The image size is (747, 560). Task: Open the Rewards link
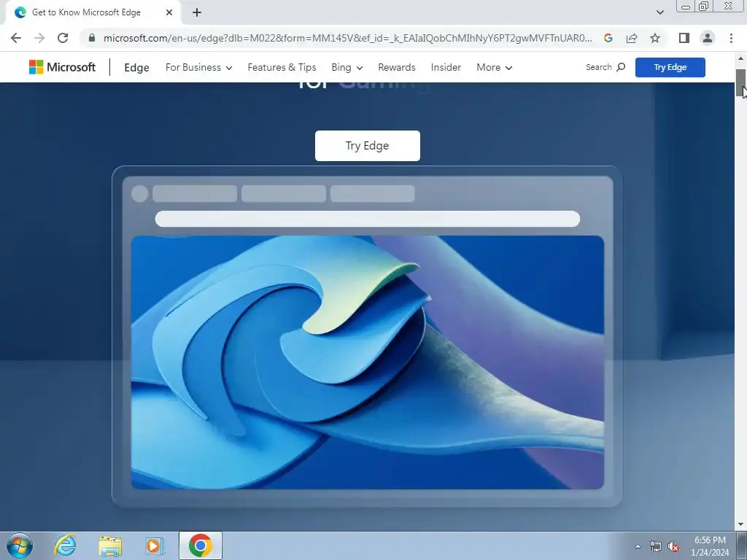(396, 68)
